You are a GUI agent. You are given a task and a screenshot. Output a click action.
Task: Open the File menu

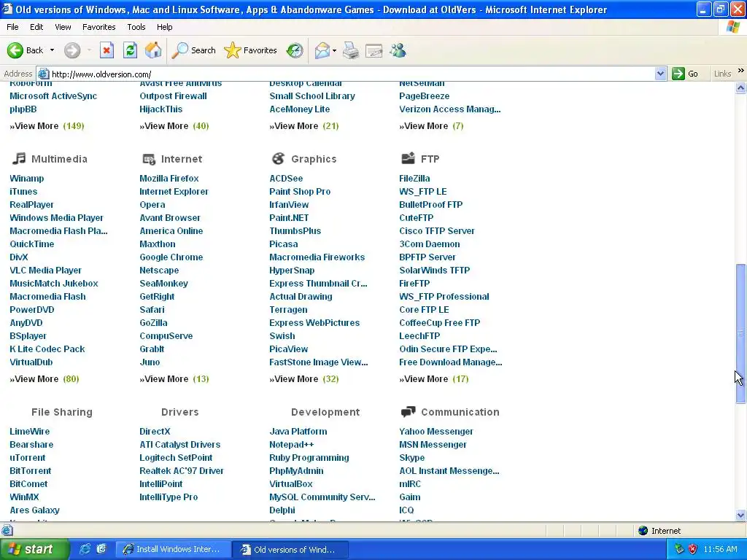[12, 27]
